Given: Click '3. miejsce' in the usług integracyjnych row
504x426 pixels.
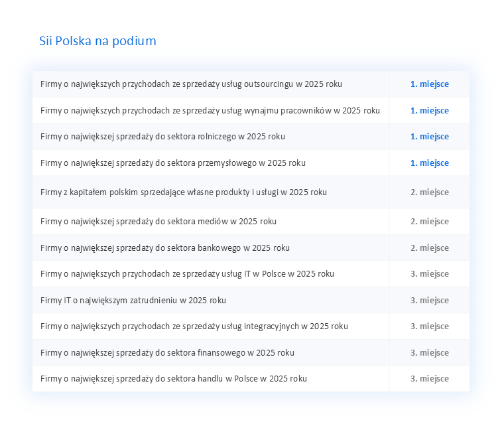Looking at the screenshot, I should click(x=430, y=326).
